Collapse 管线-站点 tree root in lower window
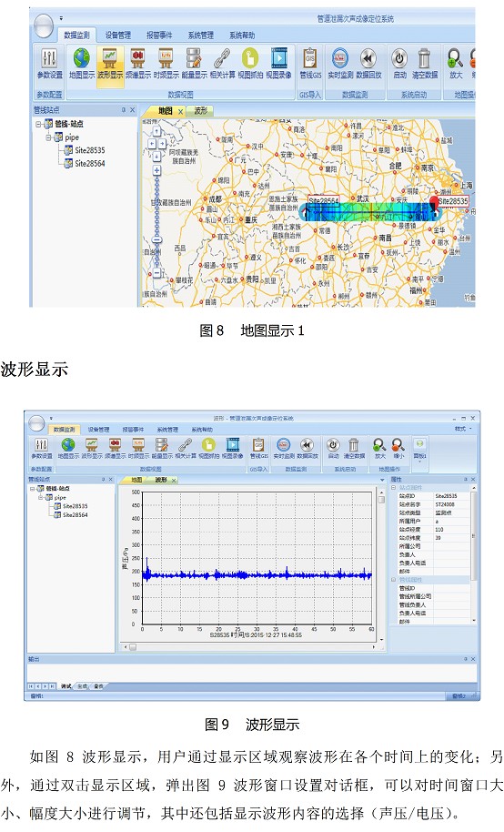Screen dimensions: 504x832 pos(33,489)
